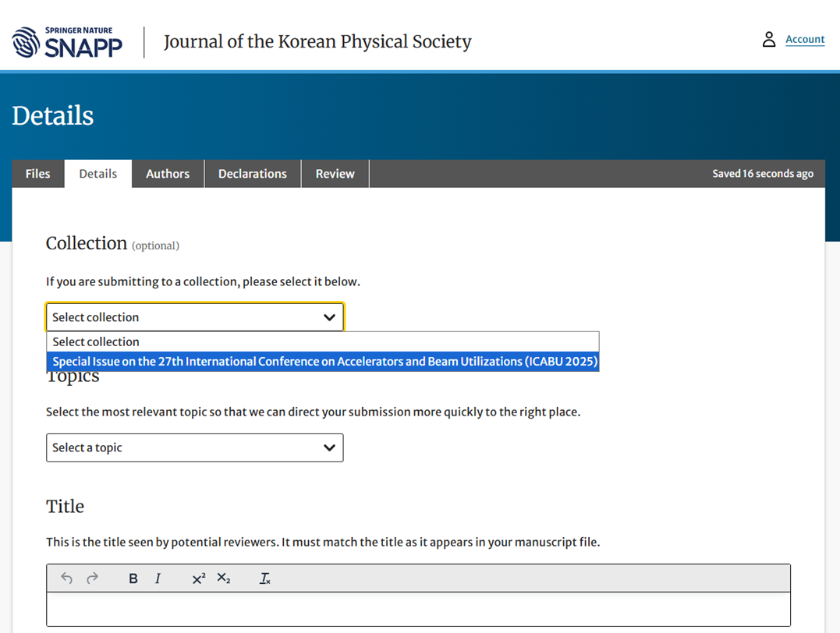Switch to the Files tab
Screen dimensions: 840x633
click(37, 174)
